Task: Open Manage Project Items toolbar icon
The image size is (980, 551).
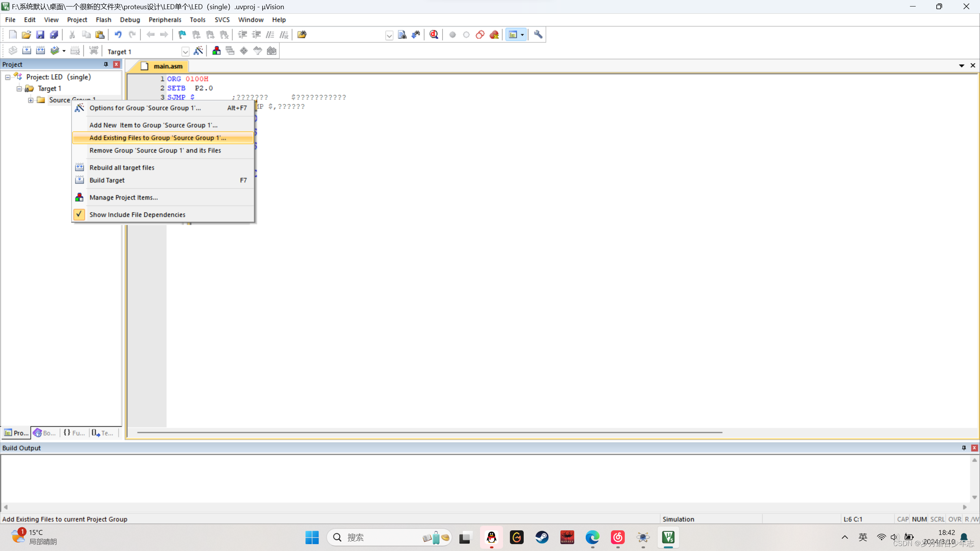Action: pyautogui.click(x=216, y=51)
